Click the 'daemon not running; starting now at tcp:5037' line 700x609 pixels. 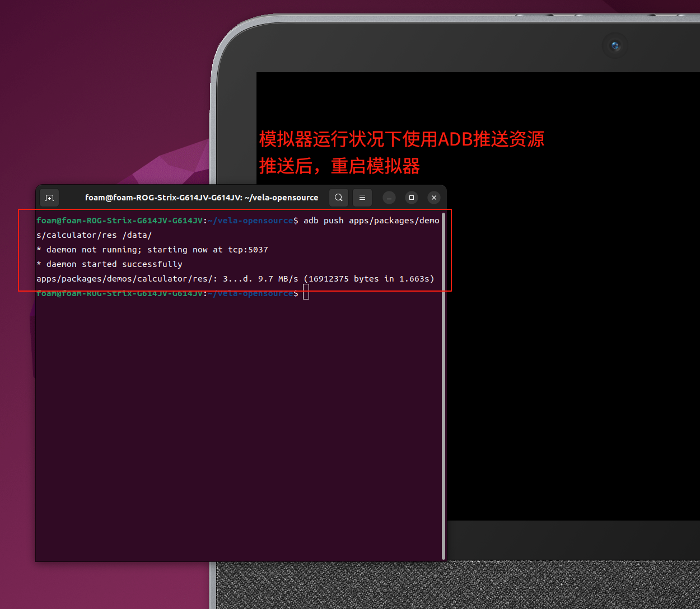click(152, 250)
